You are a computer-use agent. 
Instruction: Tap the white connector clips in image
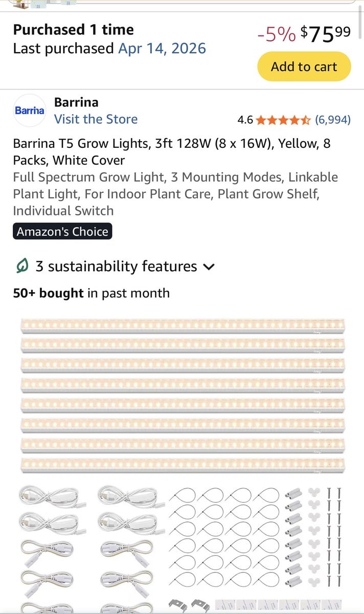point(314,536)
